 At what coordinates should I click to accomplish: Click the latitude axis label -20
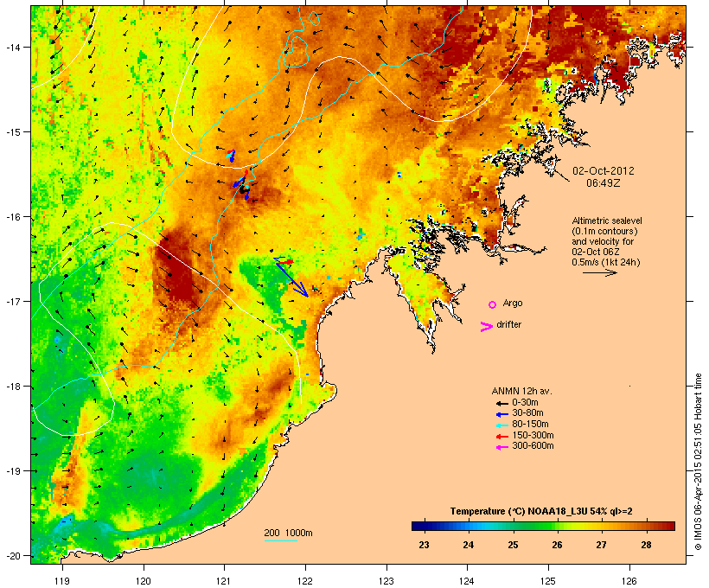pyautogui.click(x=12, y=556)
